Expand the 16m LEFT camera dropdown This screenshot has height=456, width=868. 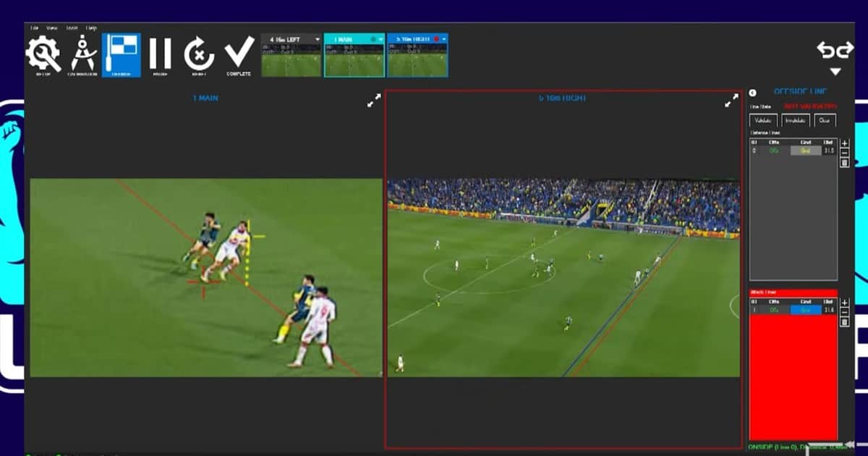click(317, 39)
